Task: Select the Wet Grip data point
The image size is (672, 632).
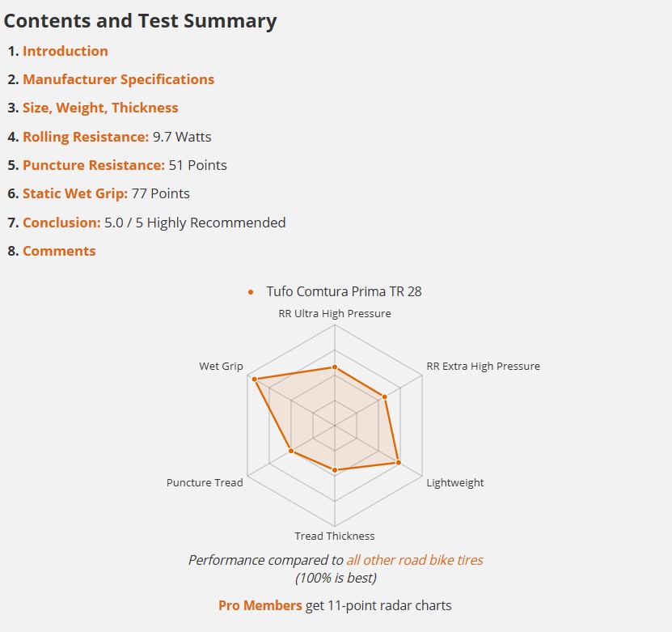Action: click(x=254, y=380)
